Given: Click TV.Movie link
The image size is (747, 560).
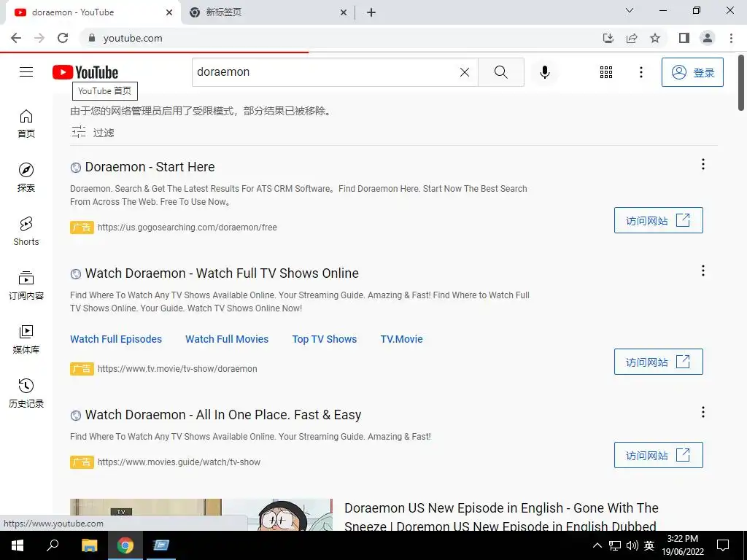Looking at the screenshot, I should (x=402, y=339).
